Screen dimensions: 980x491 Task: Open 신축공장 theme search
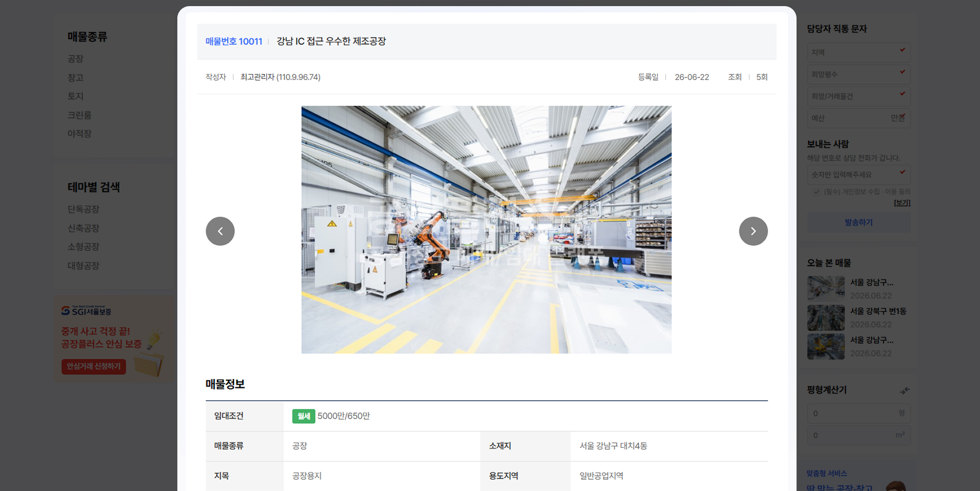coord(84,228)
